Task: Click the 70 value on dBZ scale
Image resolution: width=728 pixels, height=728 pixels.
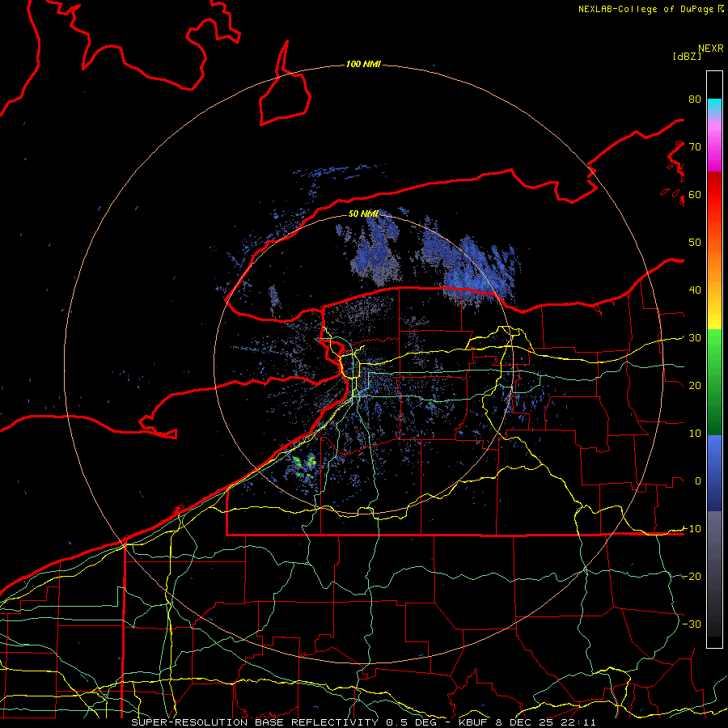Action: pos(695,146)
